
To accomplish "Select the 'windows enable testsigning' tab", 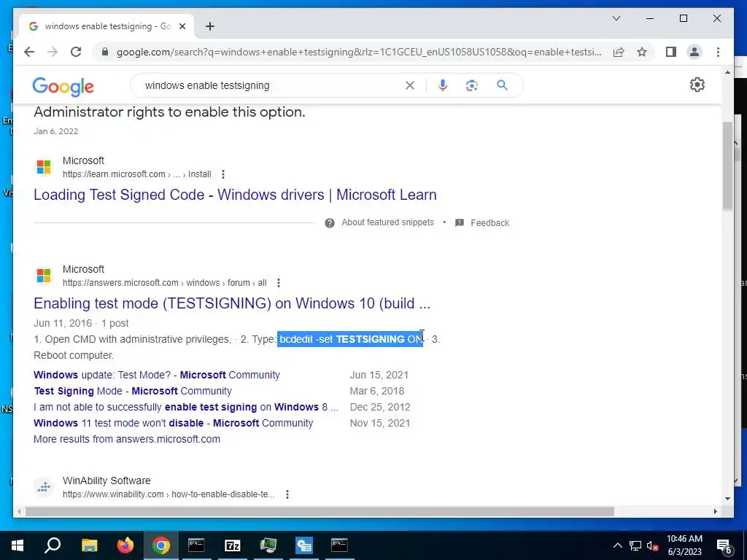I will [107, 26].
